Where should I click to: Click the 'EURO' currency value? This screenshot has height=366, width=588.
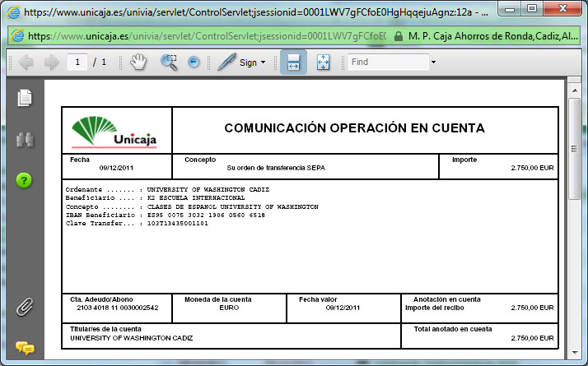[229, 308]
